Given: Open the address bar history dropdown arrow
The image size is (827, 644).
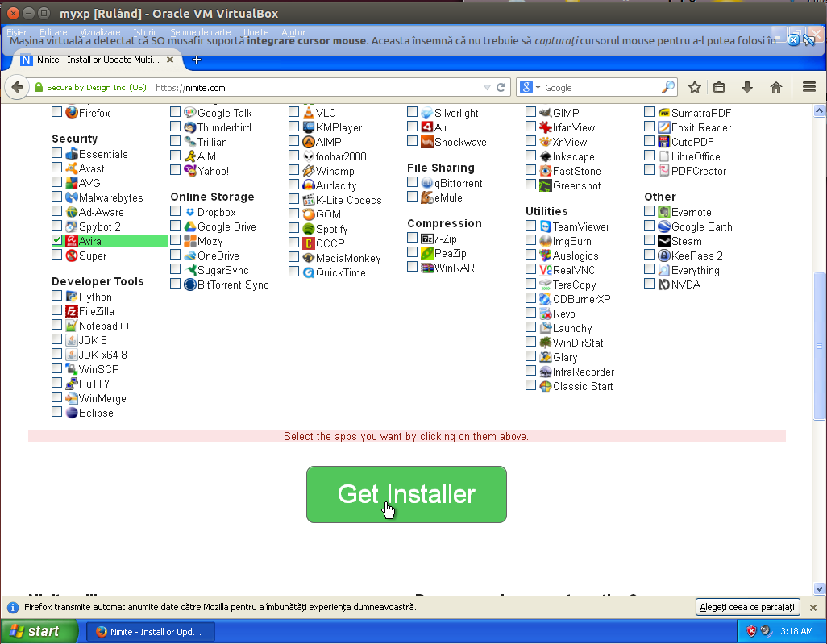Looking at the screenshot, I should coord(487,87).
